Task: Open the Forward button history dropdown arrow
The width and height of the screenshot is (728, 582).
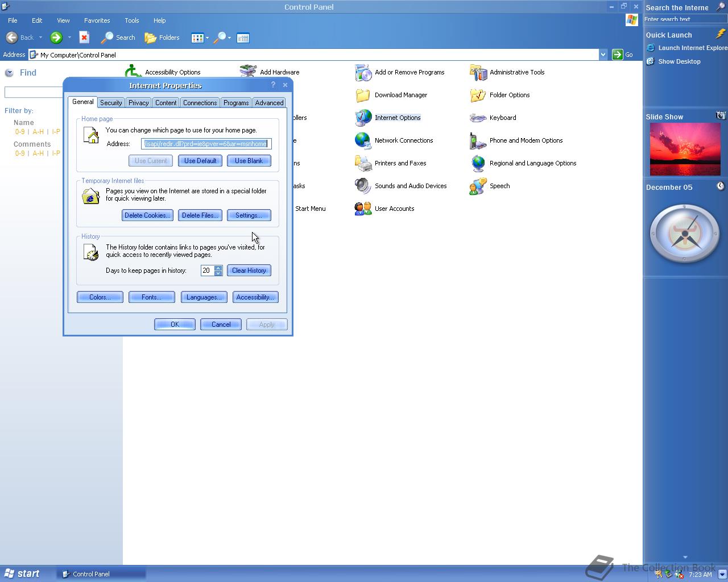Action: pyautogui.click(x=69, y=38)
